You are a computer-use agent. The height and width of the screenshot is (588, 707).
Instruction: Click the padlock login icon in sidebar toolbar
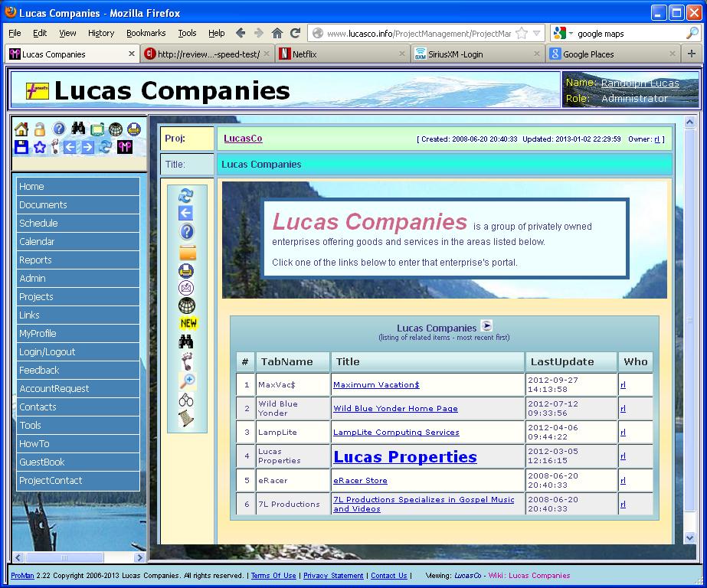coord(40,129)
